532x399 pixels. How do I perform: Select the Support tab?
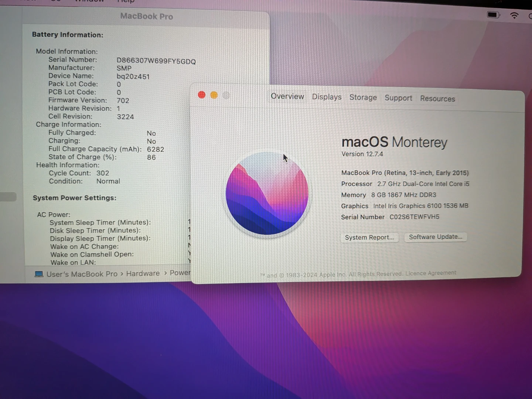(398, 98)
